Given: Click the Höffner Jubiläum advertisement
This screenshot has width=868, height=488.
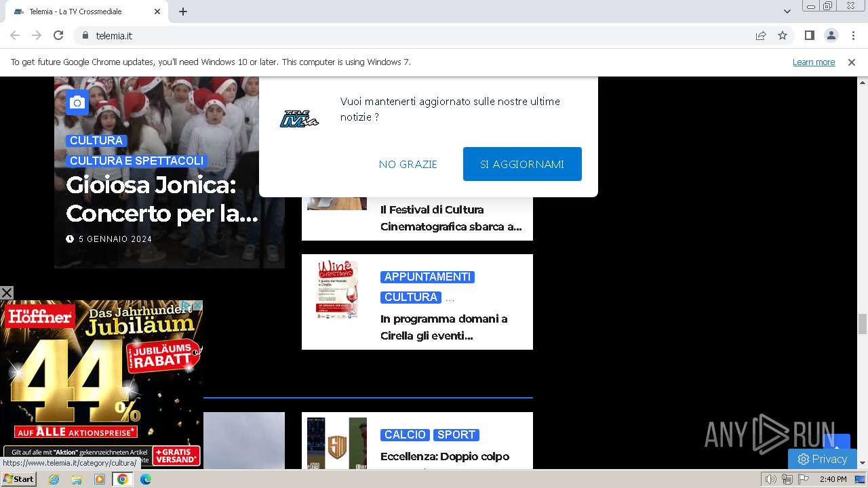Looking at the screenshot, I should (102, 384).
